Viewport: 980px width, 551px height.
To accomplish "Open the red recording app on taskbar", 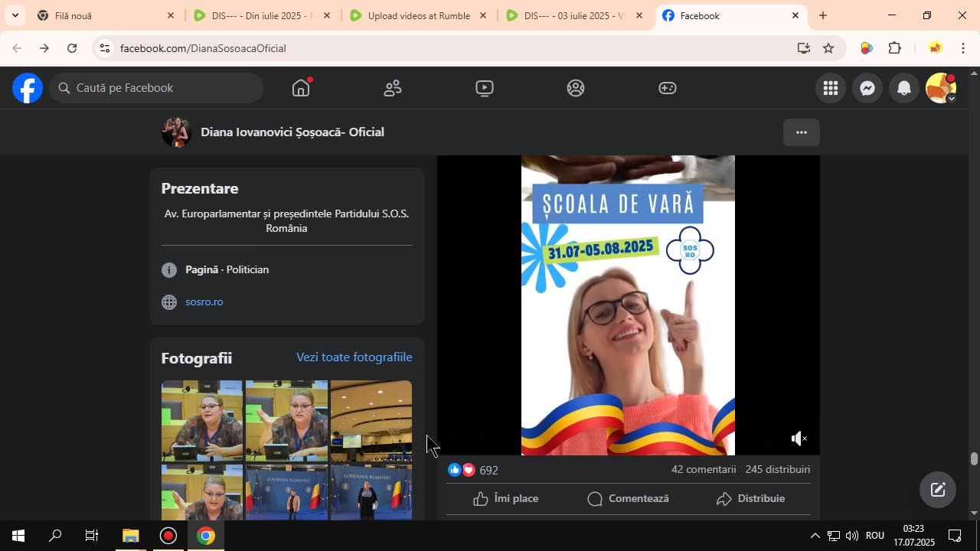I will [168, 536].
